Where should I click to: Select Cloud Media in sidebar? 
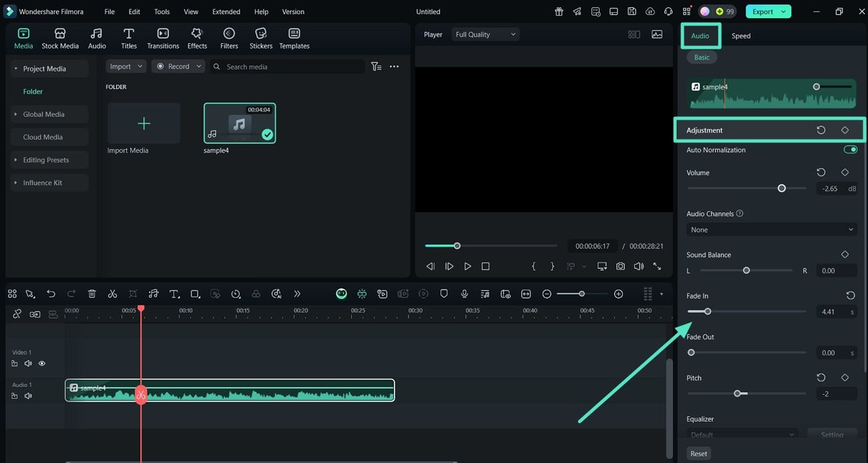(x=49, y=137)
